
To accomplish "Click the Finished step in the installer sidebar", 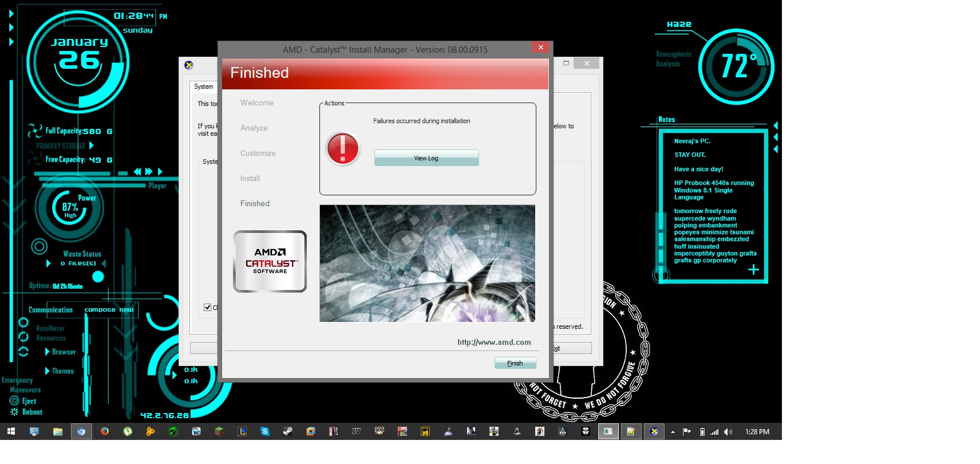I will click(255, 204).
